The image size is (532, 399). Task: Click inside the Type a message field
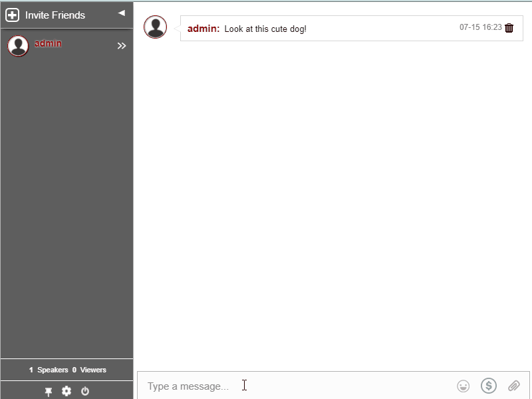click(266, 386)
